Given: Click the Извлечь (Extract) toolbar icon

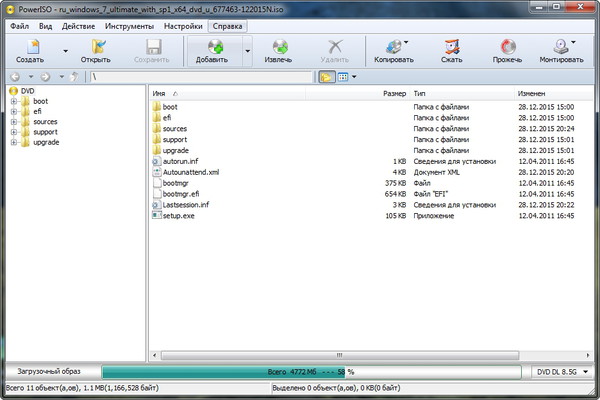Looking at the screenshot, I should (x=284, y=47).
